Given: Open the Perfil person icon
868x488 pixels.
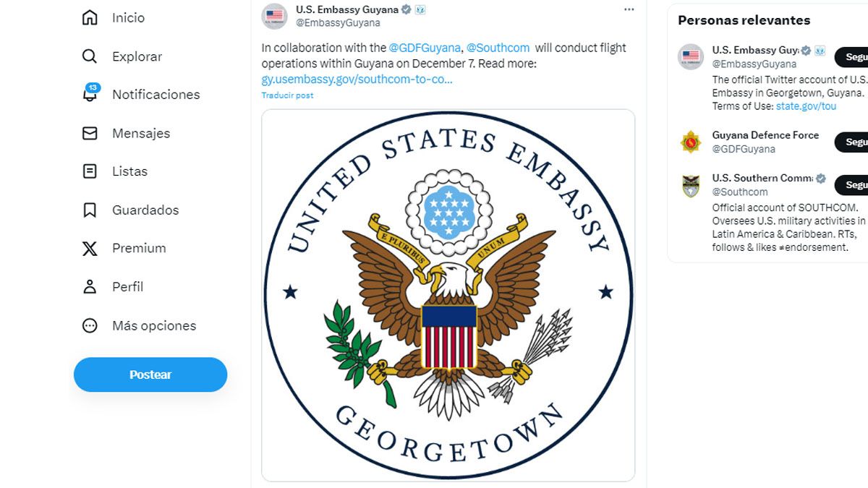Looking at the screenshot, I should click(x=90, y=287).
